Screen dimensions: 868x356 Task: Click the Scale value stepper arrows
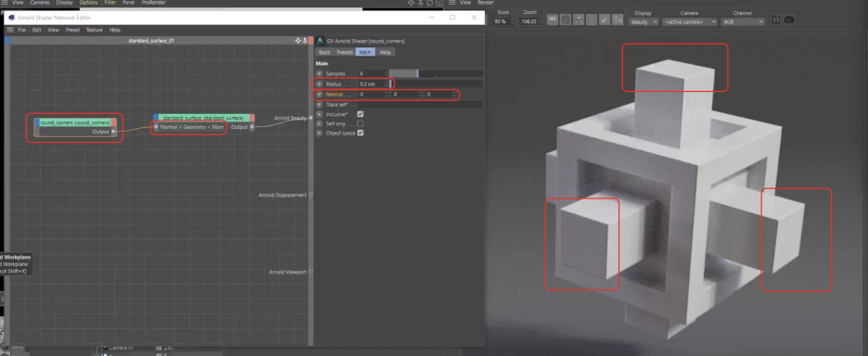pos(512,21)
